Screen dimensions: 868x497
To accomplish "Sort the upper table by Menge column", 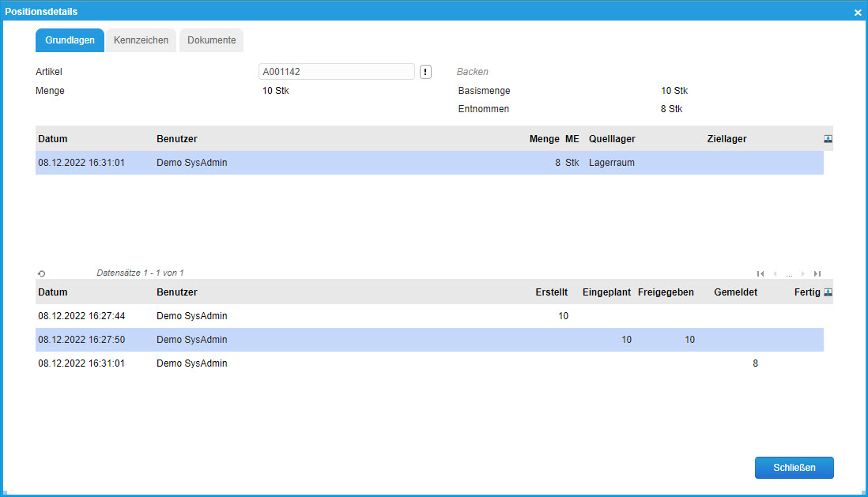I will point(544,139).
